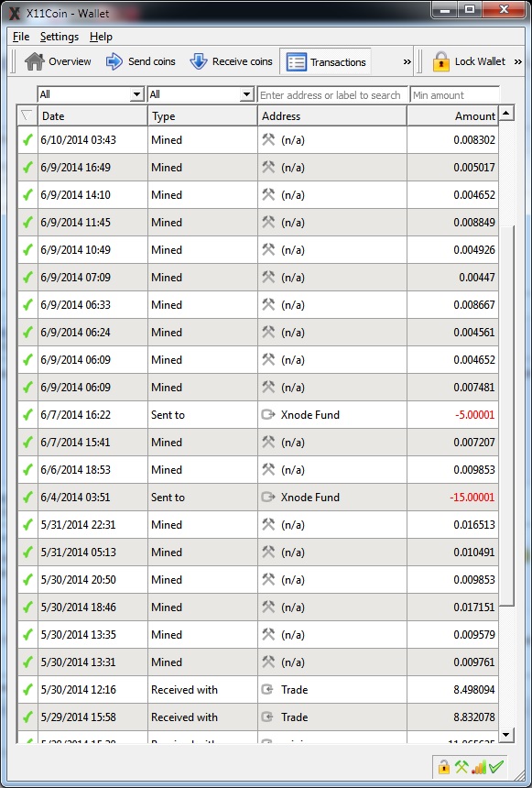Click the Lock Wallet padlock icon
Screen dimensions: 532x788
pyautogui.click(x=441, y=61)
